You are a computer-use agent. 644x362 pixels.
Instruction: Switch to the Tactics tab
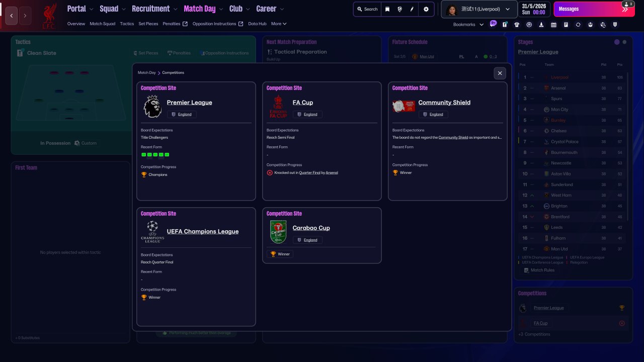coord(127,24)
